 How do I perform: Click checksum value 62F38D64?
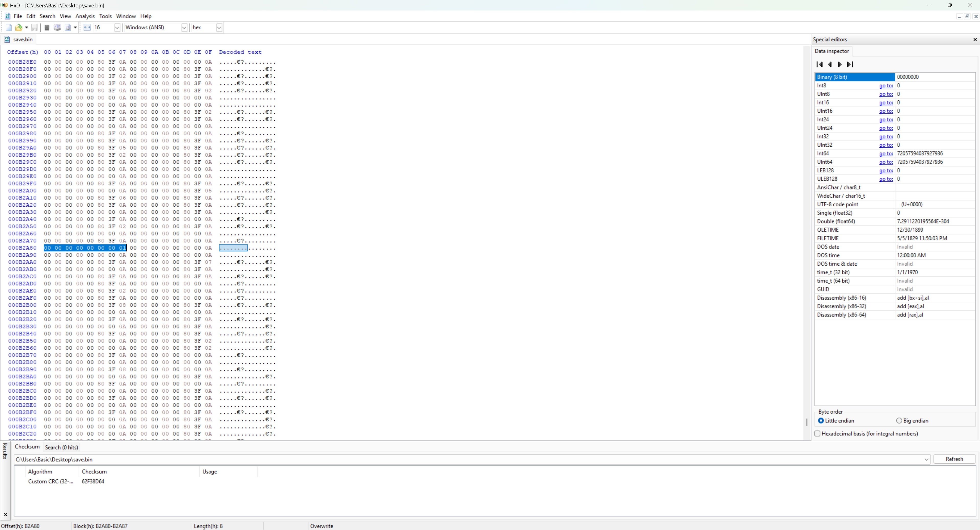[93, 481]
